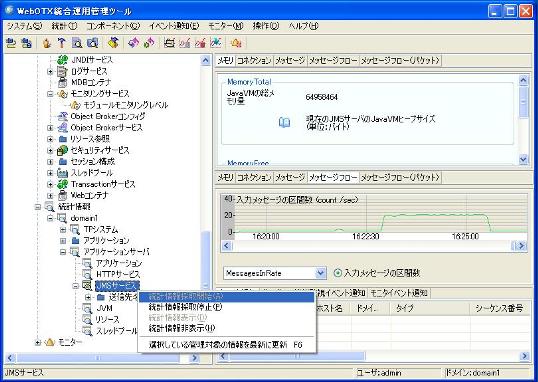Image resolution: width=538 pixels, height=382 pixels.
Task: Click the JVM statistics node icon
Action: pos(87,309)
